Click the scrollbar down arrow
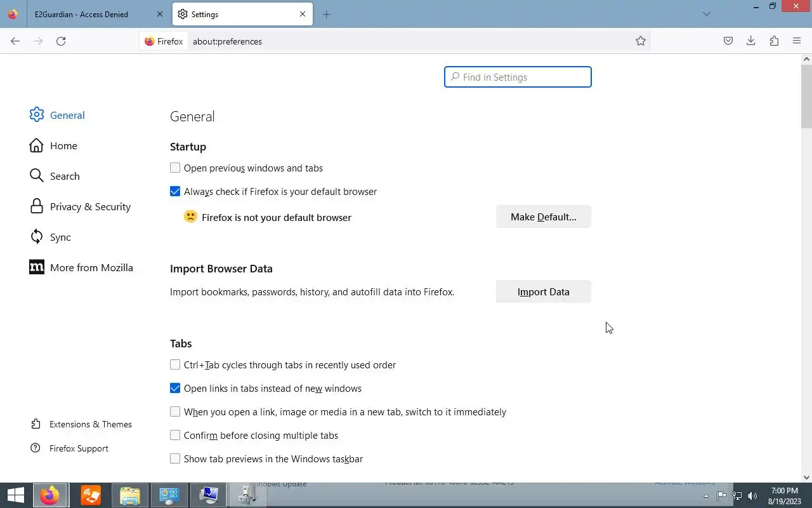The height and width of the screenshot is (508, 812). click(807, 477)
